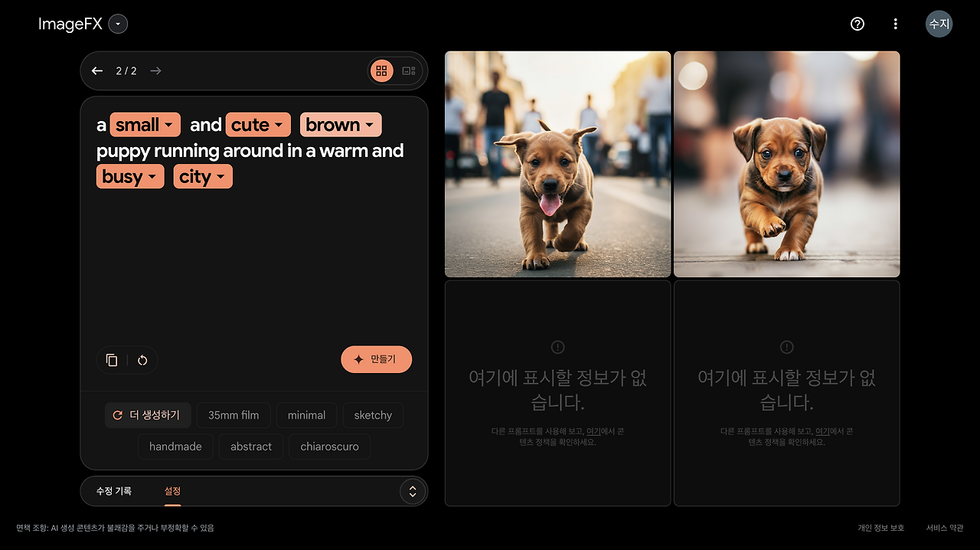Click the left puppy image thumbnail

[557, 163]
